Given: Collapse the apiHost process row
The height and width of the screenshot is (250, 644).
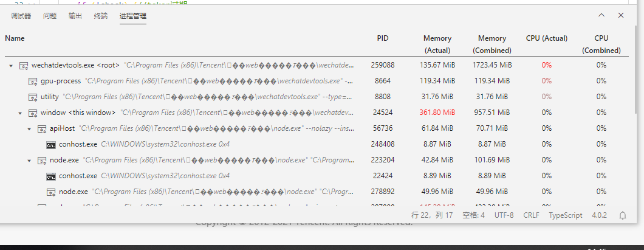Looking at the screenshot, I should pos(29,129).
